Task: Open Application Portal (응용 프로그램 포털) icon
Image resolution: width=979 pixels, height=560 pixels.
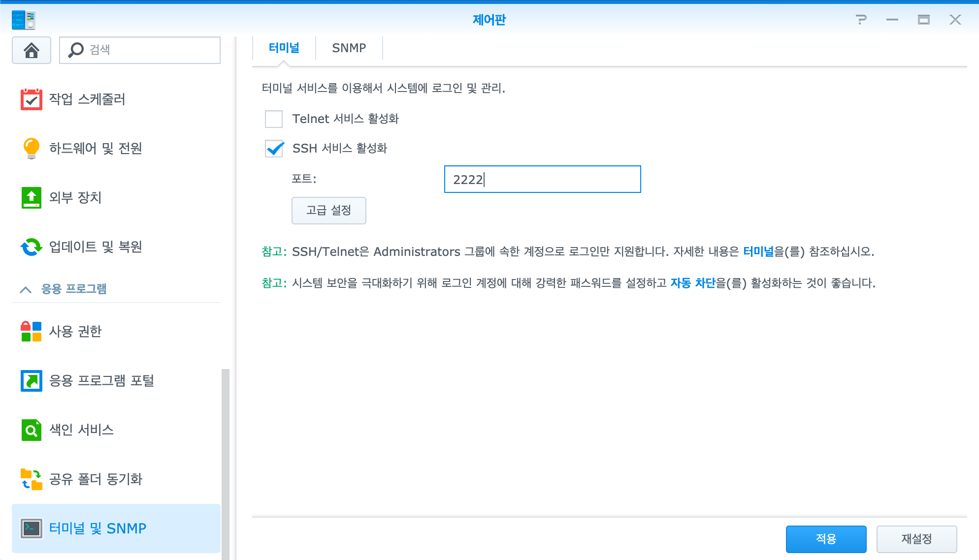Action: tap(32, 381)
